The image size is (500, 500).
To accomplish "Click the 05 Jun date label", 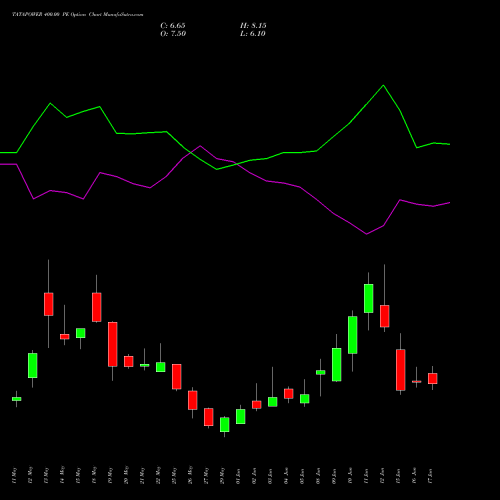I will tap(302, 476).
